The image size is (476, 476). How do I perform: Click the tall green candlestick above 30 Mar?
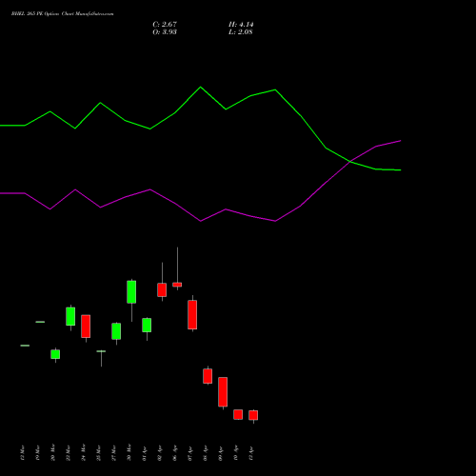131,291
